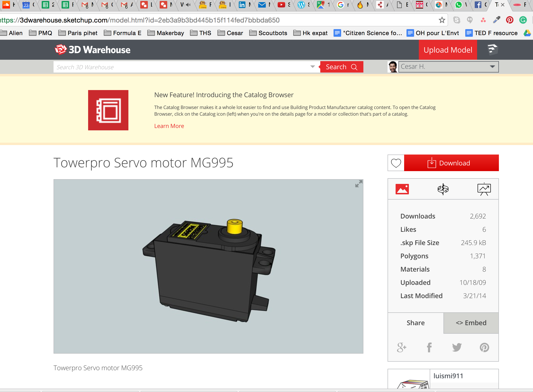
Task: Open the Hk expat bookmarks folder
Action: (311, 33)
